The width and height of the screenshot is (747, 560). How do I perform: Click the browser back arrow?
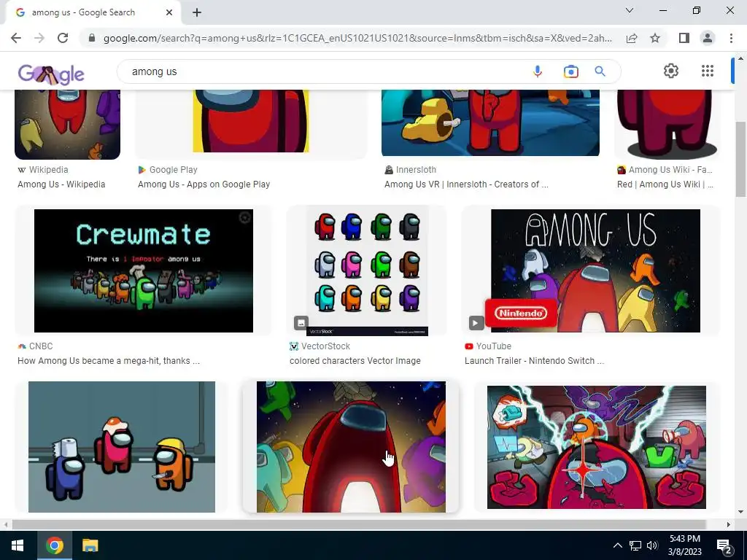[16, 38]
